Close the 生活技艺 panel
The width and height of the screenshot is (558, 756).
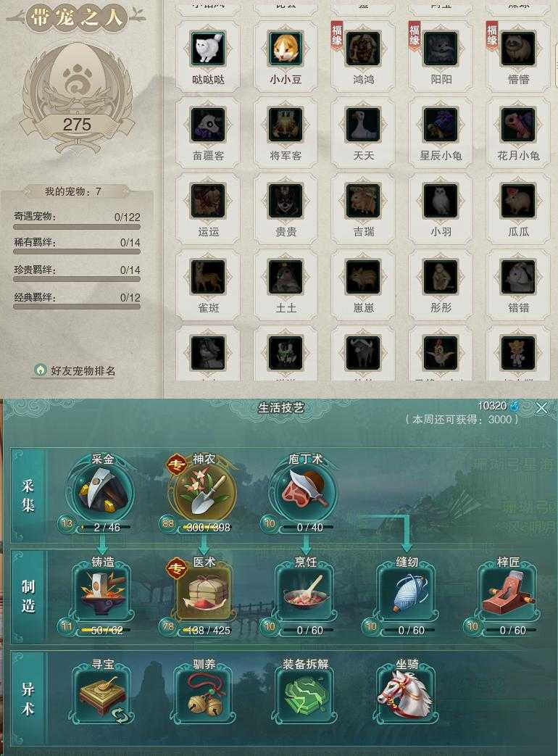(541, 408)
